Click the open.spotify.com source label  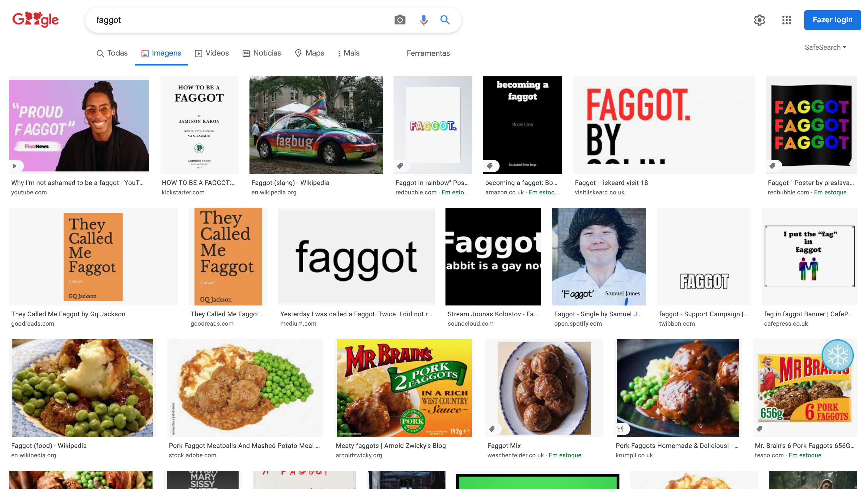(x=578, y=324)
